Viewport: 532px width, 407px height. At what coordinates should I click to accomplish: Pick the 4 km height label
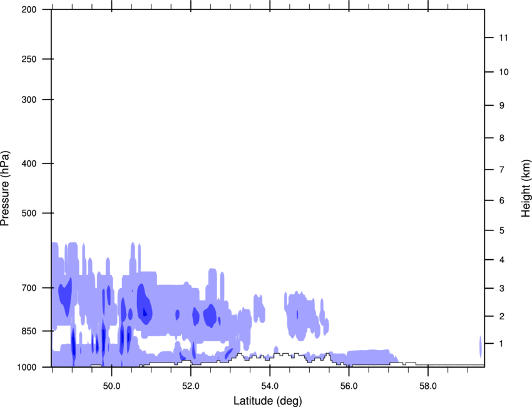[502, 260]
